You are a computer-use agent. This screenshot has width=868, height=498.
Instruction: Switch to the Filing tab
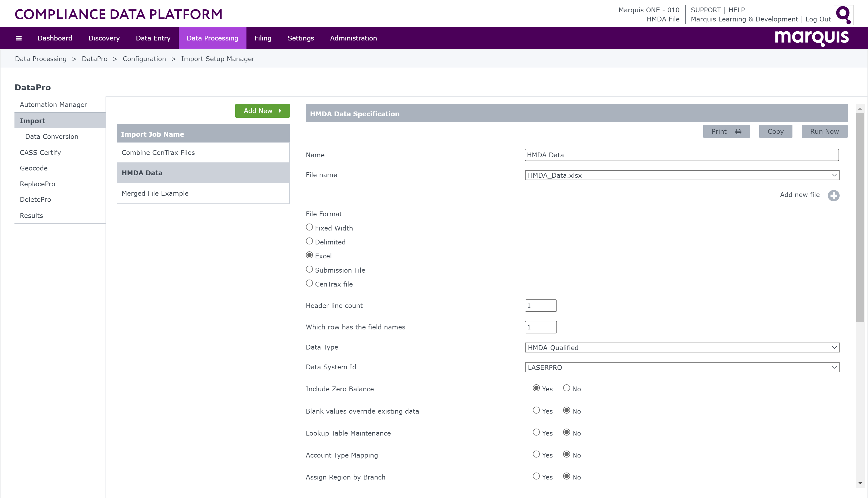click(263, 38)
